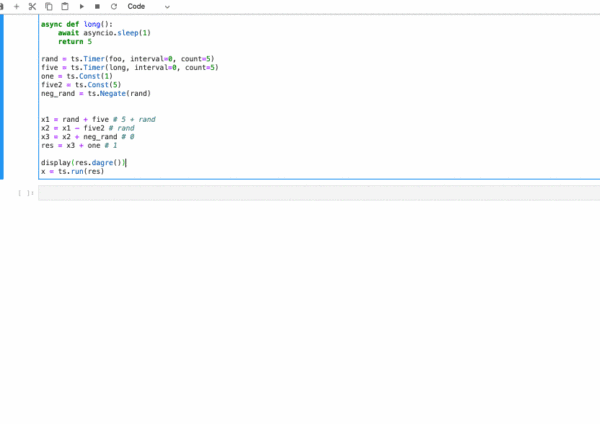Expand the cell type chevron arrow
Viewport: 600px width, 424px height.
coord(167,7)
